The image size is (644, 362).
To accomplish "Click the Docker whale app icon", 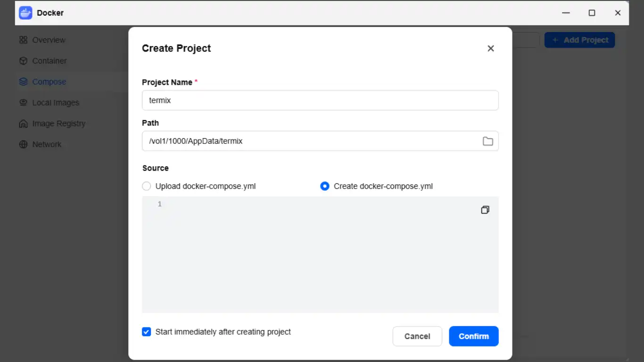I will point(25,13).
